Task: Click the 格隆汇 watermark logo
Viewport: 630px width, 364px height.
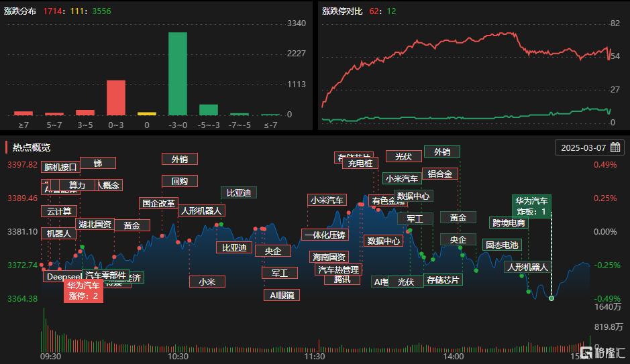Action: [x=602, y=353]
